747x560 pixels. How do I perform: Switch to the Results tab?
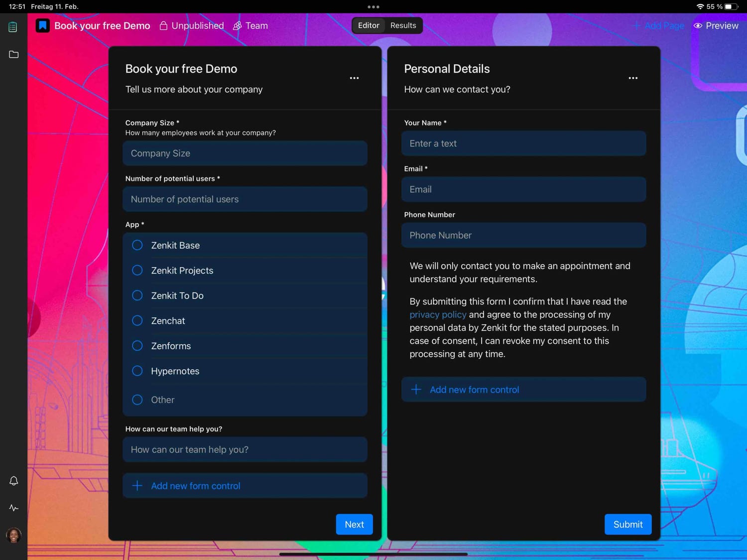(x=403, y=25)
